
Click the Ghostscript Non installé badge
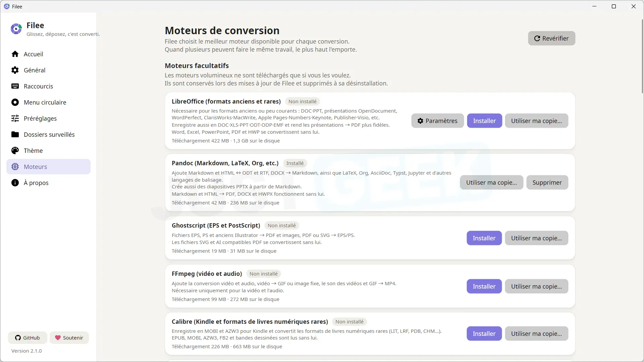coord(282,226)
